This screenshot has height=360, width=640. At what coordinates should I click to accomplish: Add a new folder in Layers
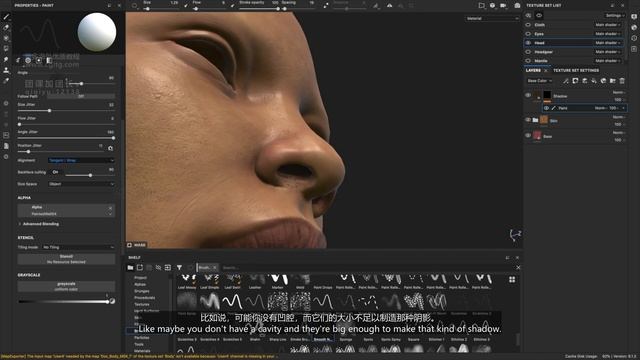(x=613, y=81)
